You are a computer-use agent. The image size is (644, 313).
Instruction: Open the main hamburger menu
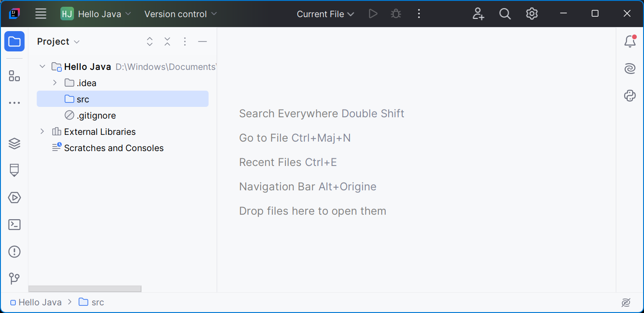click(x=41, y=14)
